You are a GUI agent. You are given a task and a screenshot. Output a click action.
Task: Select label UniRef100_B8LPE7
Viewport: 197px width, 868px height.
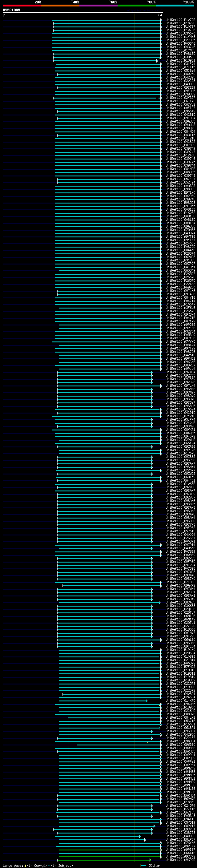click(180, 839)
